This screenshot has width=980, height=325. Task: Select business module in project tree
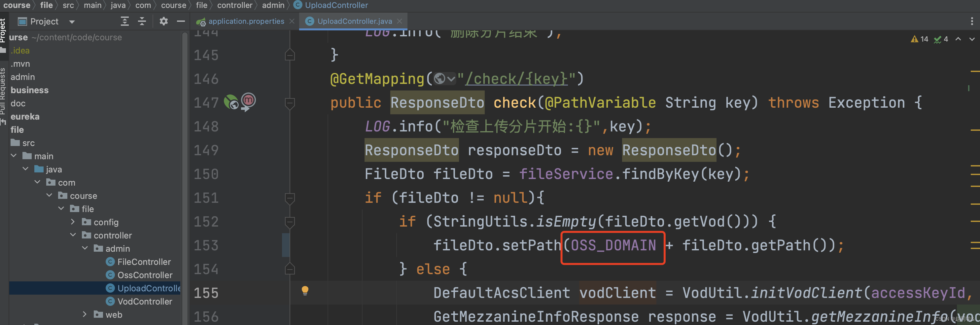(30, 90)
